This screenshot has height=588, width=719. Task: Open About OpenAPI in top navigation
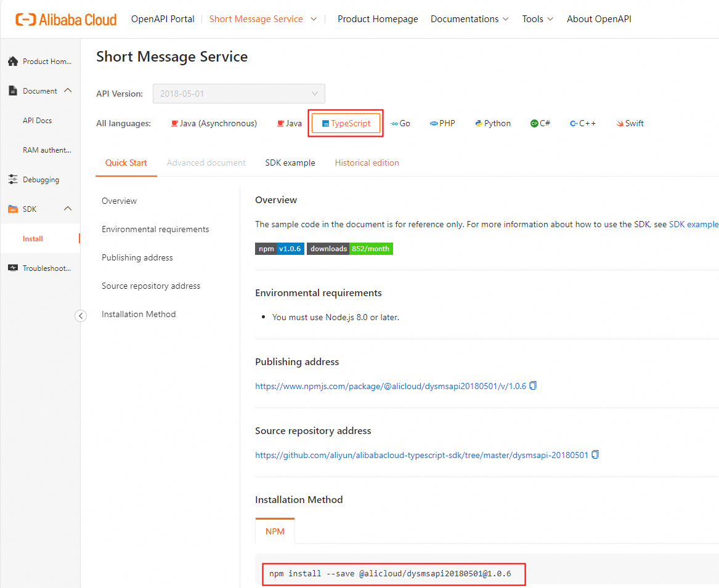pos(599,19)
